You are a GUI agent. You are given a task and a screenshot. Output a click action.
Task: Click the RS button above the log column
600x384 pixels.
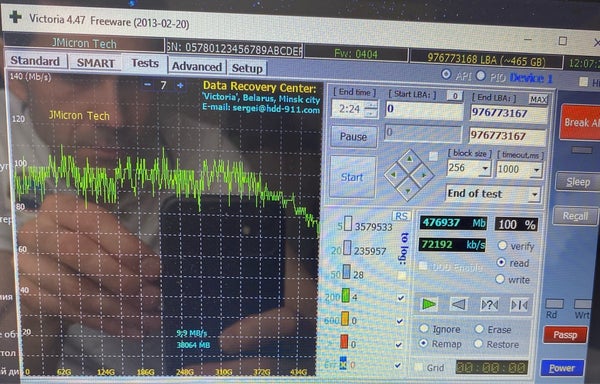(x=401, y=216)
